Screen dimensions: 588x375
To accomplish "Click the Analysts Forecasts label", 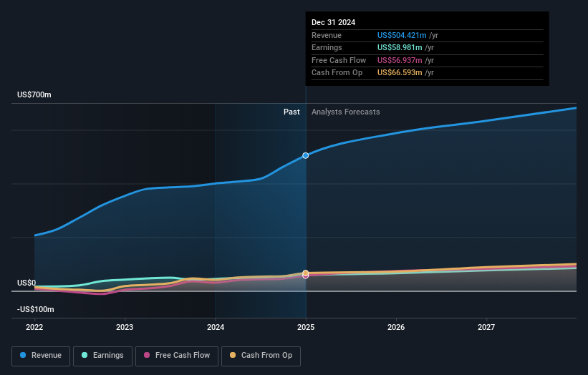I will [346, 112].
